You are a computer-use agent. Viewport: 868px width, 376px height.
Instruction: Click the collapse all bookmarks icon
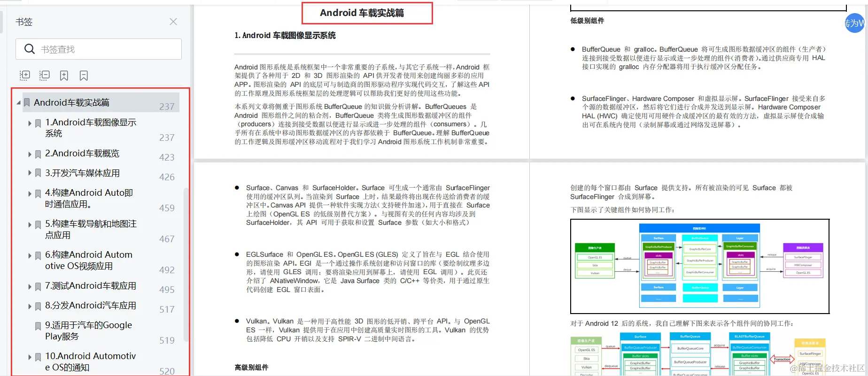[x=45, y=76]
